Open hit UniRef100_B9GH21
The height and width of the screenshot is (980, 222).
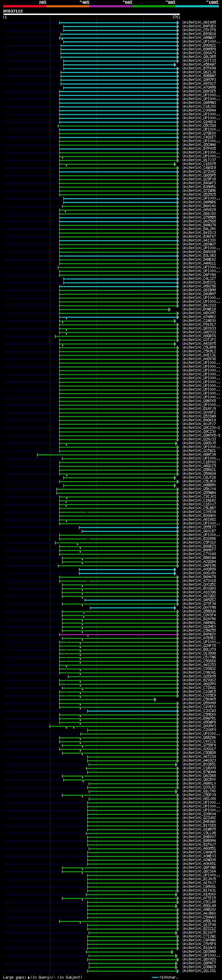(199, 45)
